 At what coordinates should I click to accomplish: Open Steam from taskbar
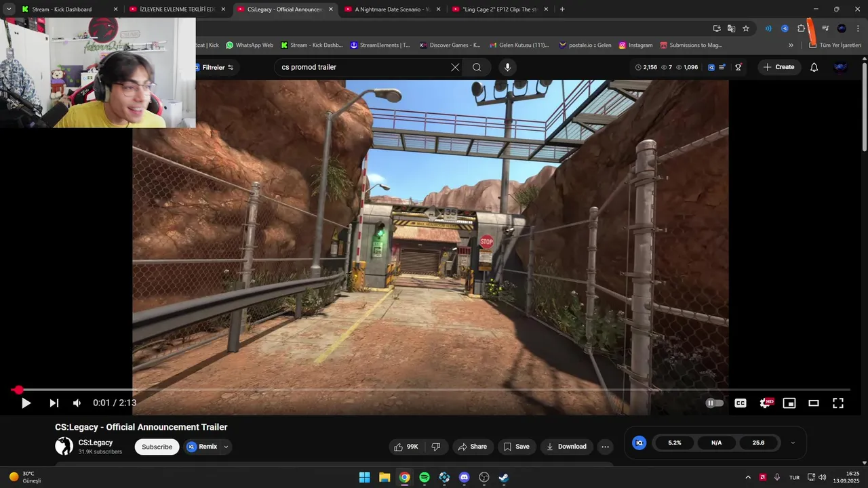(x=504, y=477)
